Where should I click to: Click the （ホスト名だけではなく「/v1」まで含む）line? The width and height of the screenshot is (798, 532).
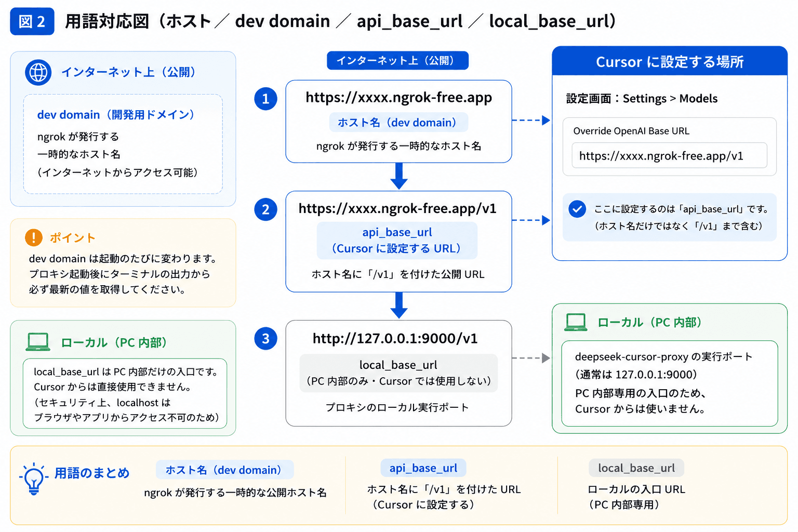click(679, 226)
